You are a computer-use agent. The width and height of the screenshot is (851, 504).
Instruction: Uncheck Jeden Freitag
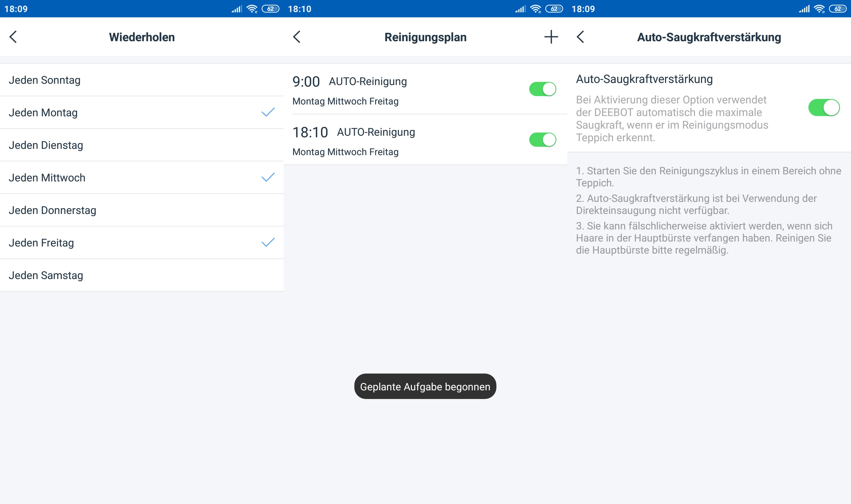tap(142, 243)
